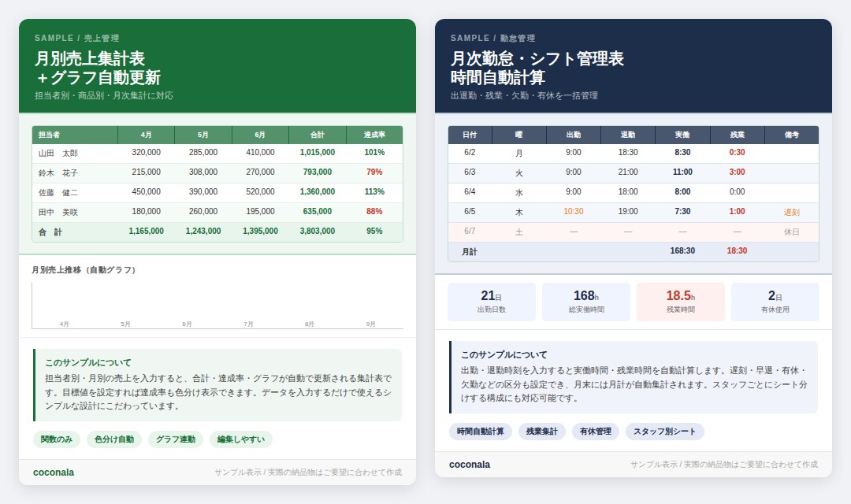Click the 5月 column header in sales table
This screenshot has height=504, width=851.
coord(203,135)
